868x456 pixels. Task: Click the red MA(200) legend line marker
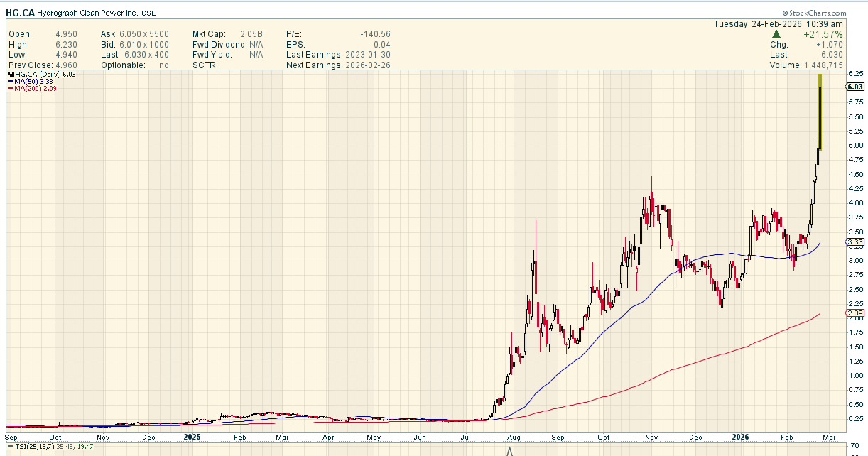[10, 88]
